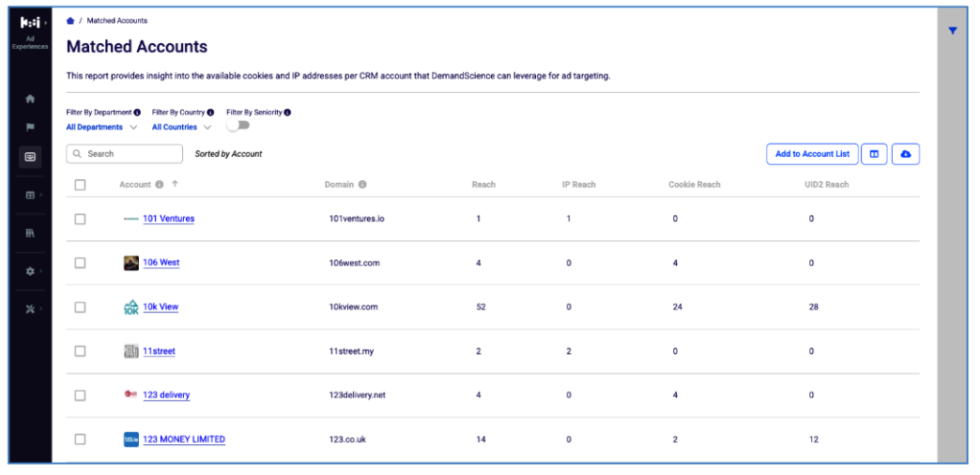Sort by the IP Reach column header
Image resolution: width=980 pixels, height=475 pixels.
coord(579,184)
